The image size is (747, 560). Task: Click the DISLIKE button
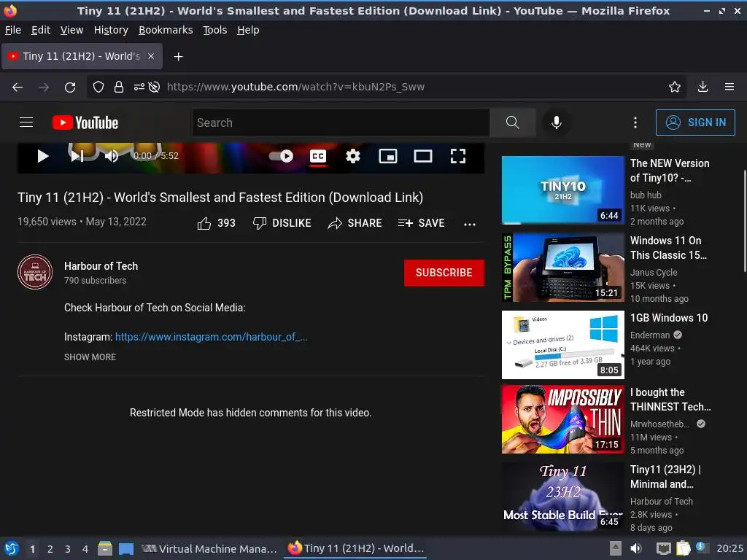coord(282,223)
